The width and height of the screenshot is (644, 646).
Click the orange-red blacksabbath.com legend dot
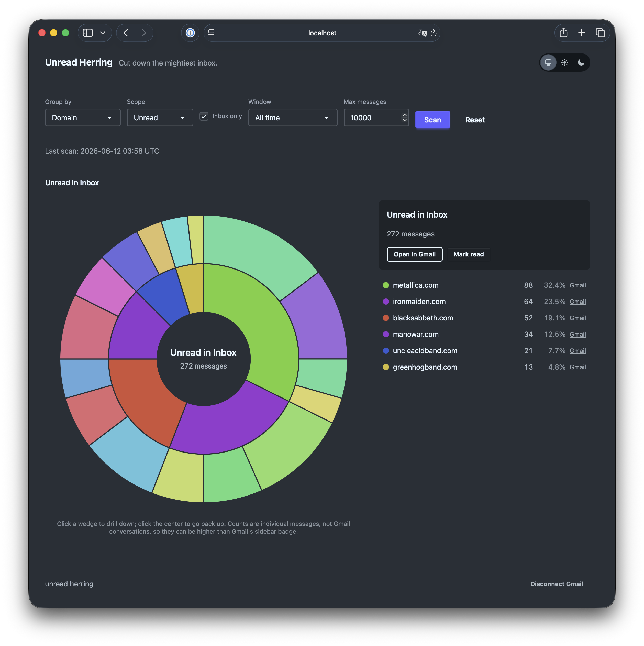(x=386, y=318)
